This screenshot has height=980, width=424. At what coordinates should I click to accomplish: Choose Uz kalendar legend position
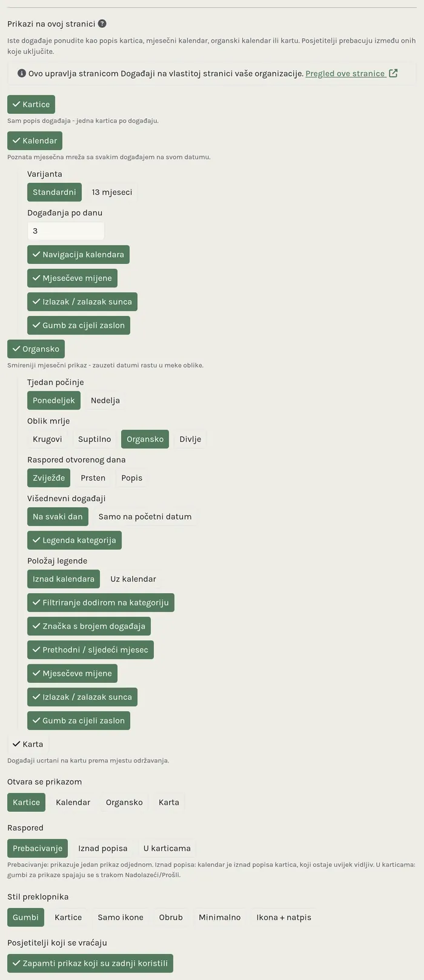point(133,579)
